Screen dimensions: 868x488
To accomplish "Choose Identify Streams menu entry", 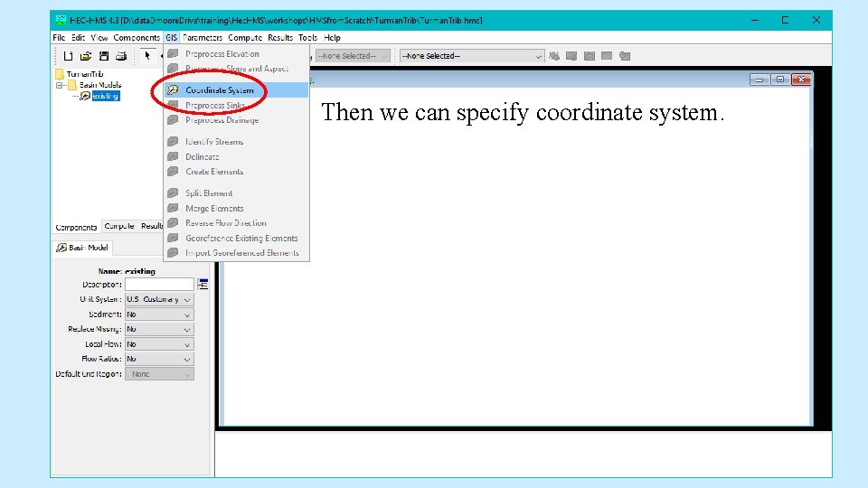I will point(236,142).
